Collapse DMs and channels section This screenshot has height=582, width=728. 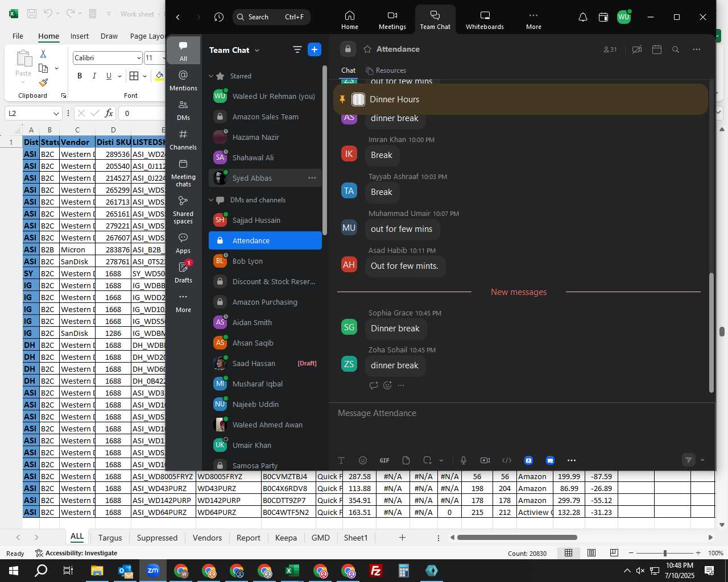coord(211,200)
